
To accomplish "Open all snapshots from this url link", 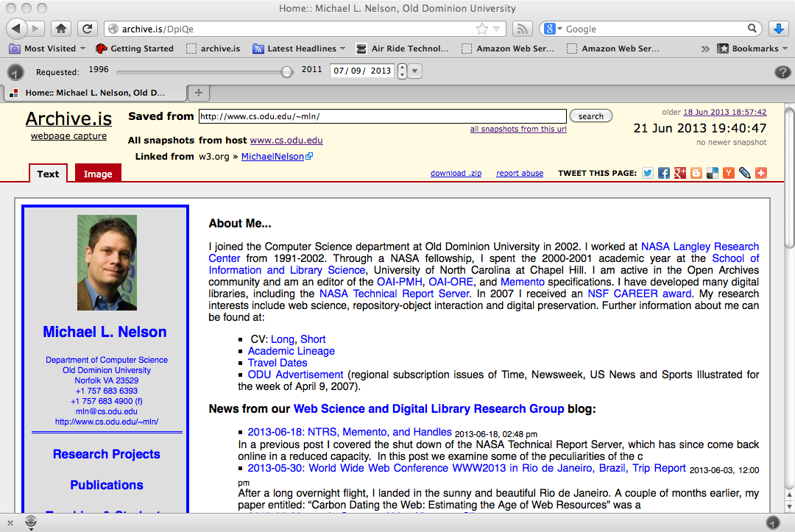I will [x=518, y=130].
